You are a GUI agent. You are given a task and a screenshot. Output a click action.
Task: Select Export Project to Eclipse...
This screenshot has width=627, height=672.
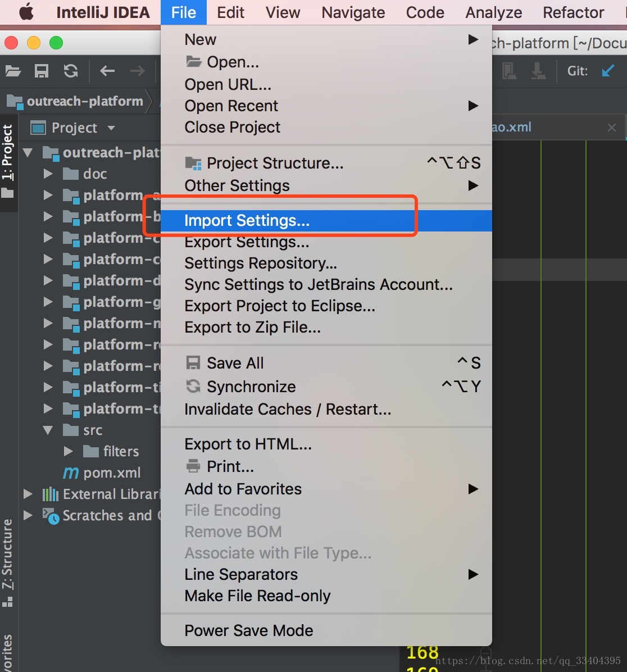point(326,306)
